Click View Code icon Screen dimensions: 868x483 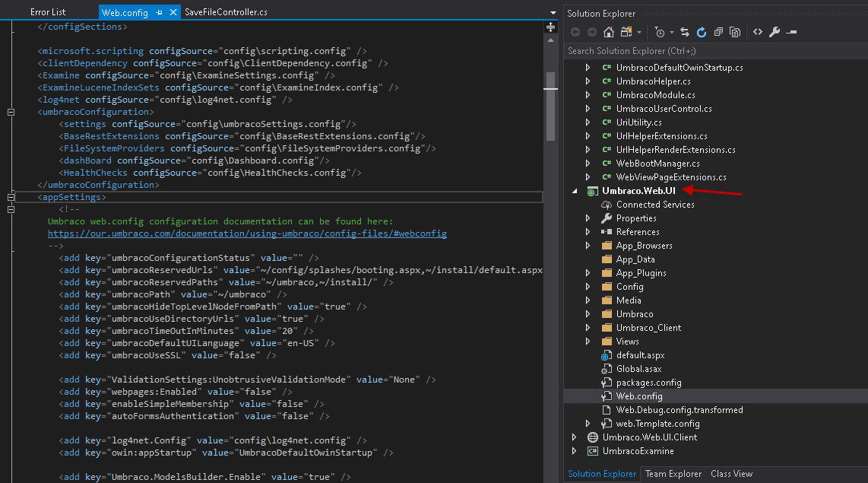tap(758, 32)
